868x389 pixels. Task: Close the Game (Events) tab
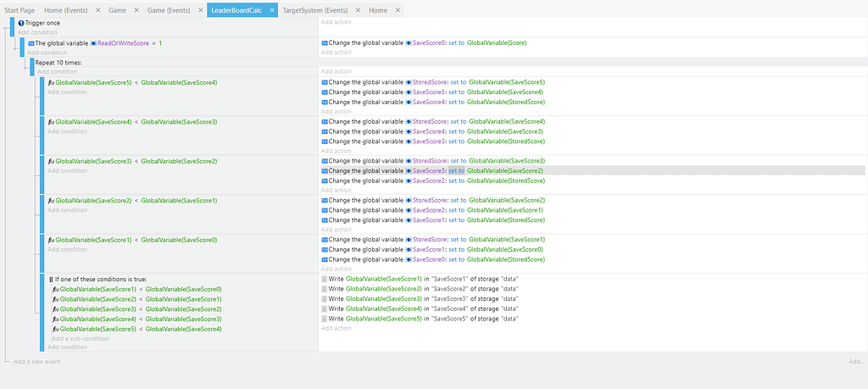[200, 10]
